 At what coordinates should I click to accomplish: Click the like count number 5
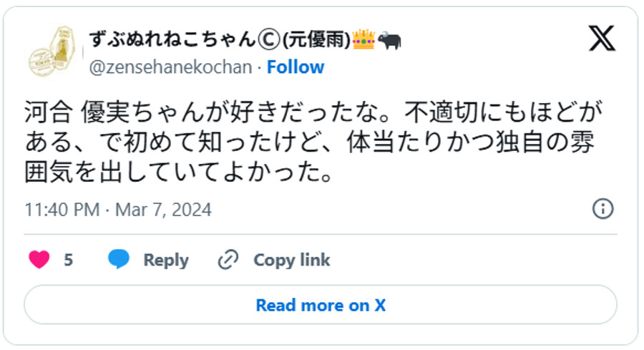tap(69, 260)
